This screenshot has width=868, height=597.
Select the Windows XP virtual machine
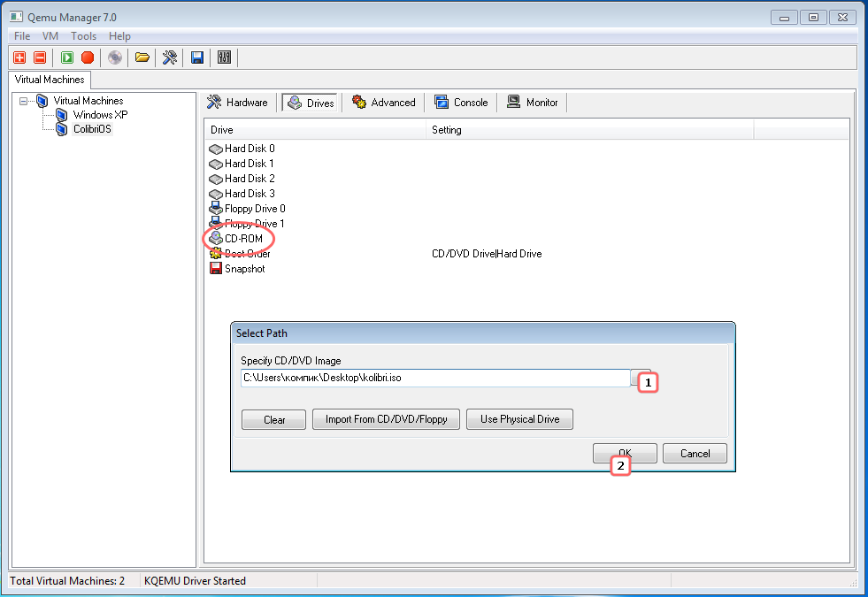click(x=100, y=115)
